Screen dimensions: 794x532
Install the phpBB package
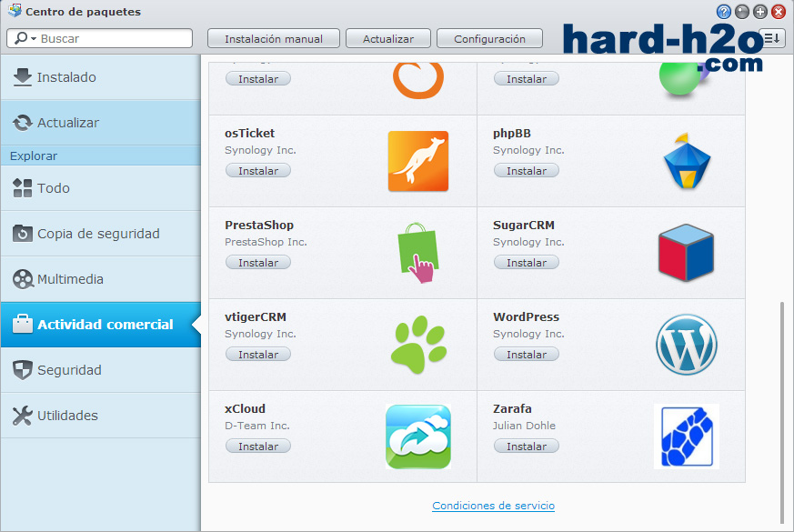[x=527, y=171]
